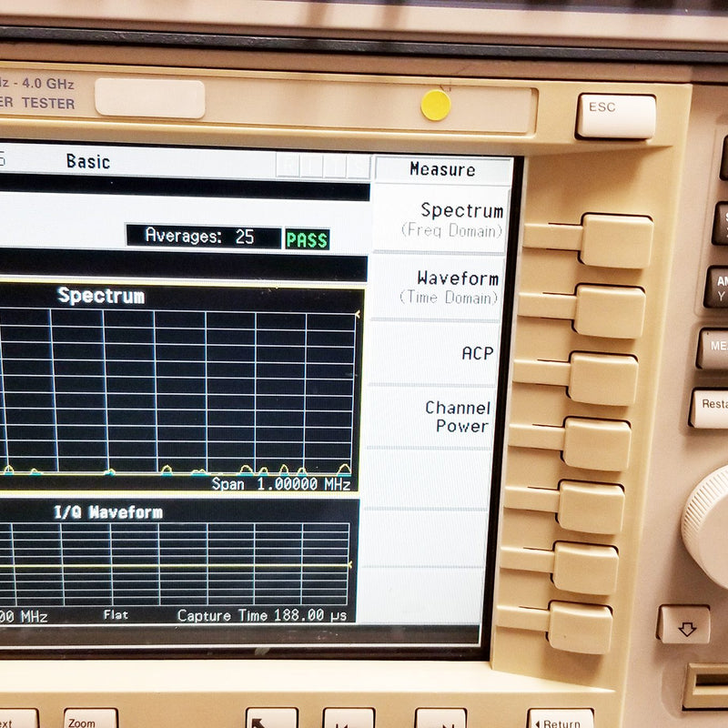Click the Averages: 25 readout
728x728 pixels.
(x=203, y=237)
